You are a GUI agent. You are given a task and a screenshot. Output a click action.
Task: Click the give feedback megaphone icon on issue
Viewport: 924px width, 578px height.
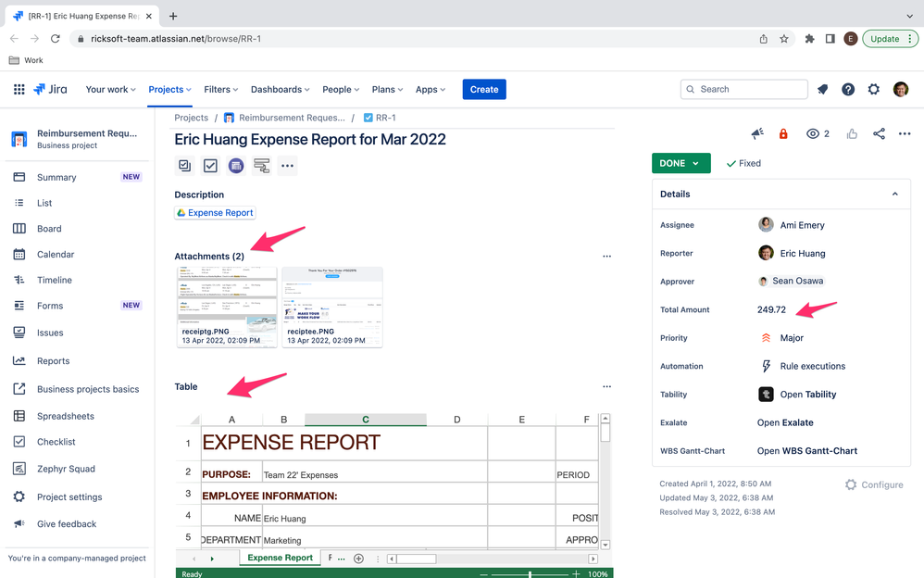point(758,134)
